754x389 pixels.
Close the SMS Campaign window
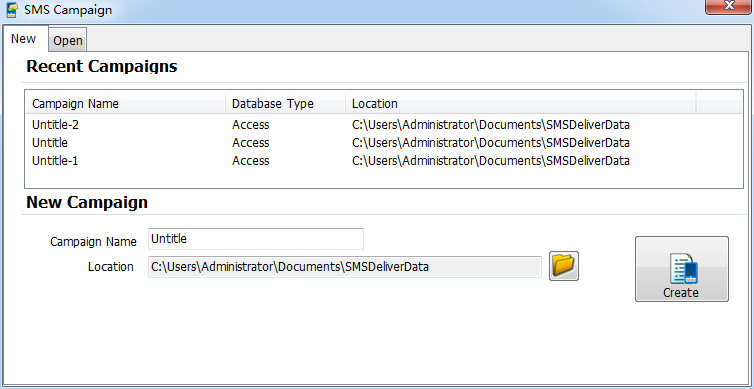pyautogui.click(x=728, y=7)
